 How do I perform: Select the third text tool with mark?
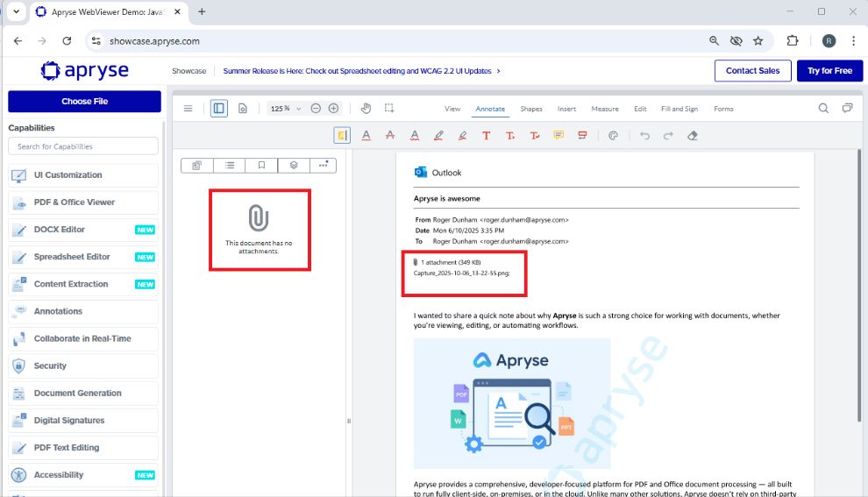pyautogui.click(x=534, y=136)
